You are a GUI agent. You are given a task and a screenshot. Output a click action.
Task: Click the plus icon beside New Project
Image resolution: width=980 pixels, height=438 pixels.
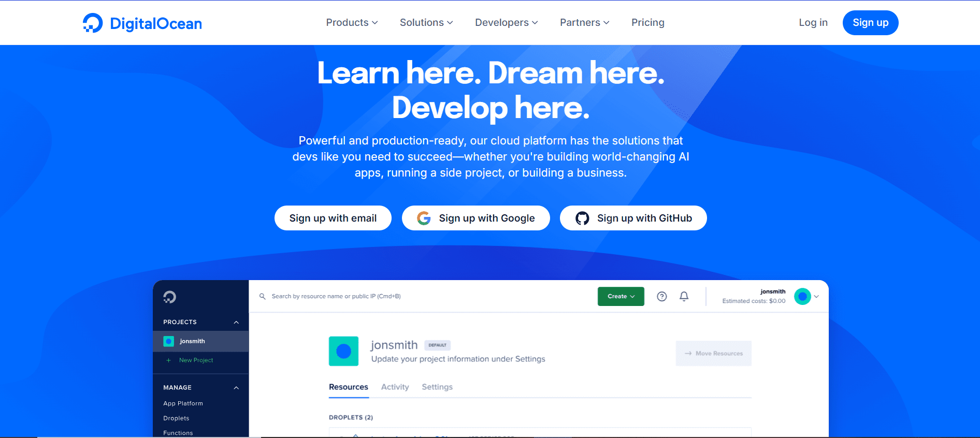tap(168, 360)
